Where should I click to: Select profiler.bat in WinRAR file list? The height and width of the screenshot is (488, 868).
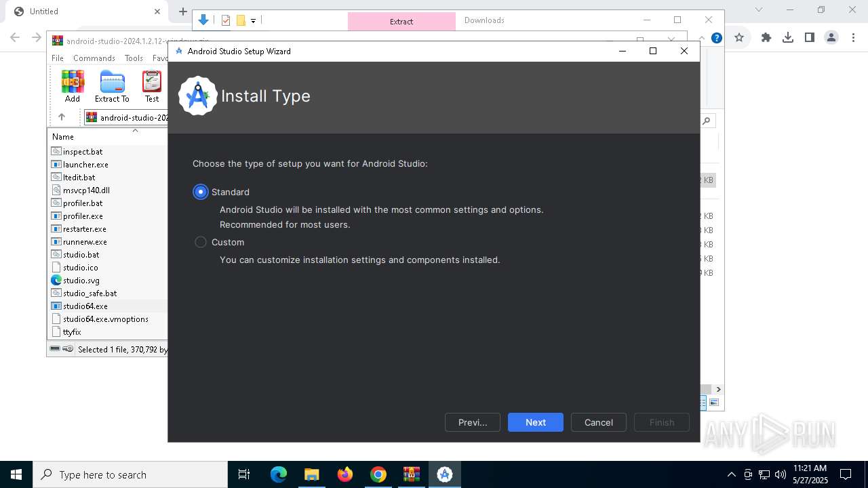point(83,203)
